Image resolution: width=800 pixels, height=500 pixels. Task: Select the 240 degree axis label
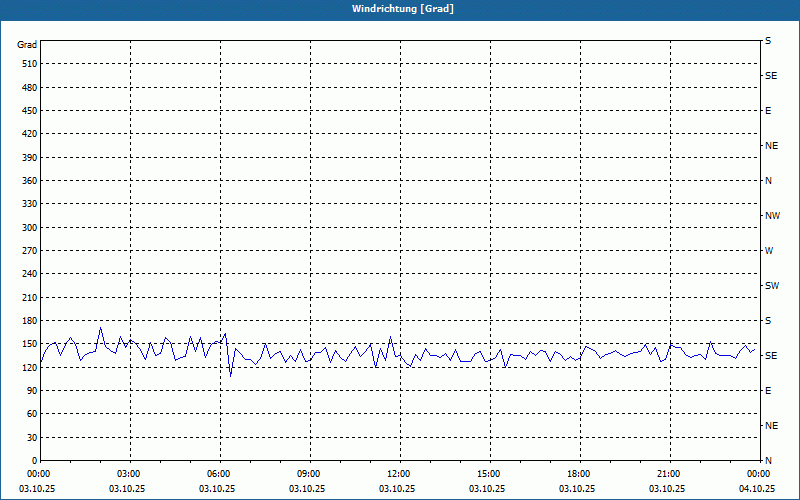pos(30,274)
